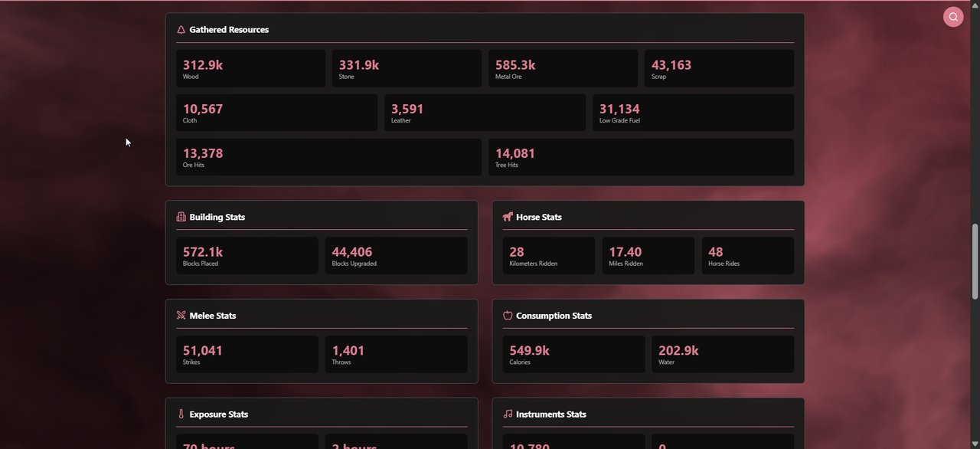Click the page vertical scrollbar thumb
The width and height of the screenshot is (980, 449).
975,261
